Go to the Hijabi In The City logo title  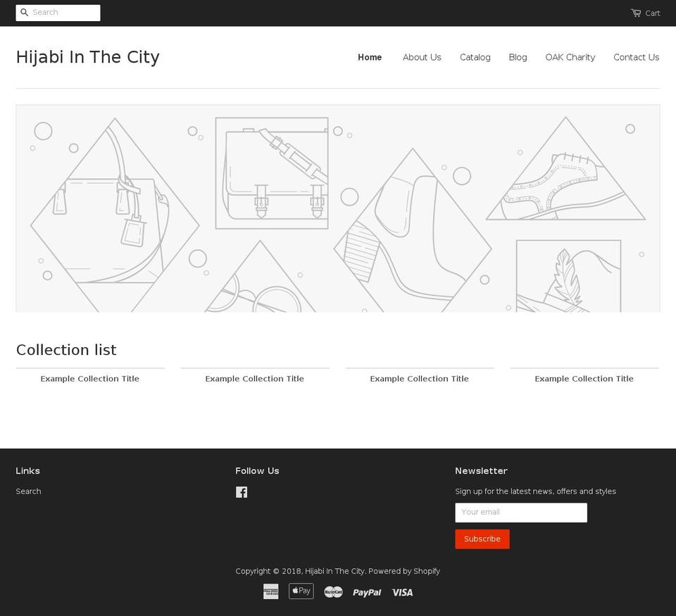88,57
